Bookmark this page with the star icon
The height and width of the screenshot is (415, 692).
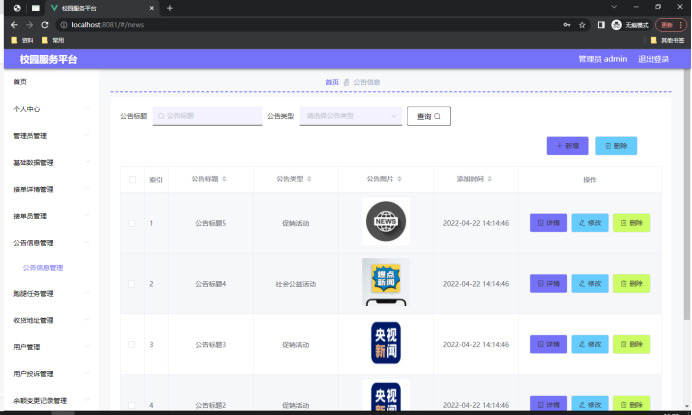click(x=582, y=25)
